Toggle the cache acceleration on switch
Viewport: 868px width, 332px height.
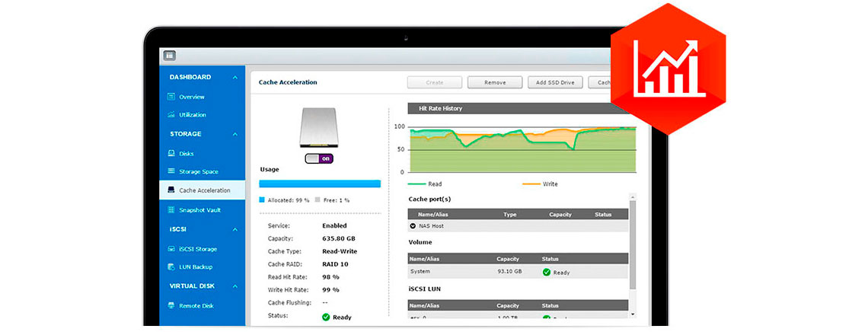coord(319,158)
